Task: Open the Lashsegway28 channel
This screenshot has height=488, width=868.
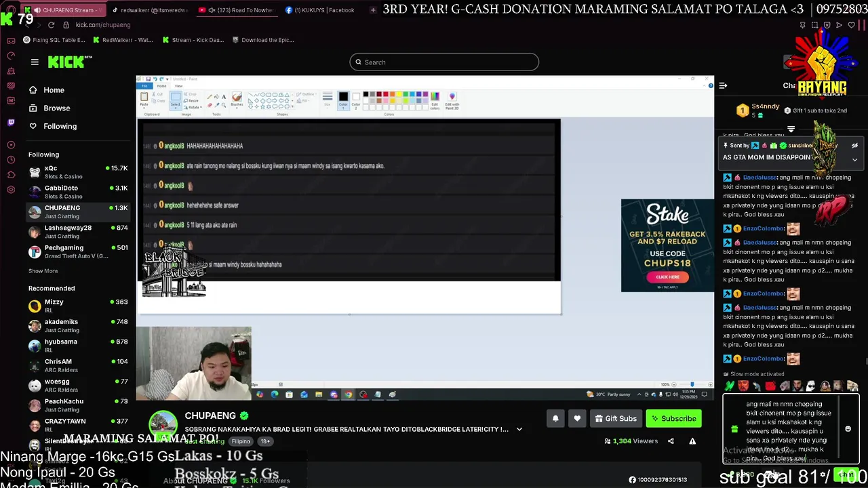Action: (x=78, y=232)
